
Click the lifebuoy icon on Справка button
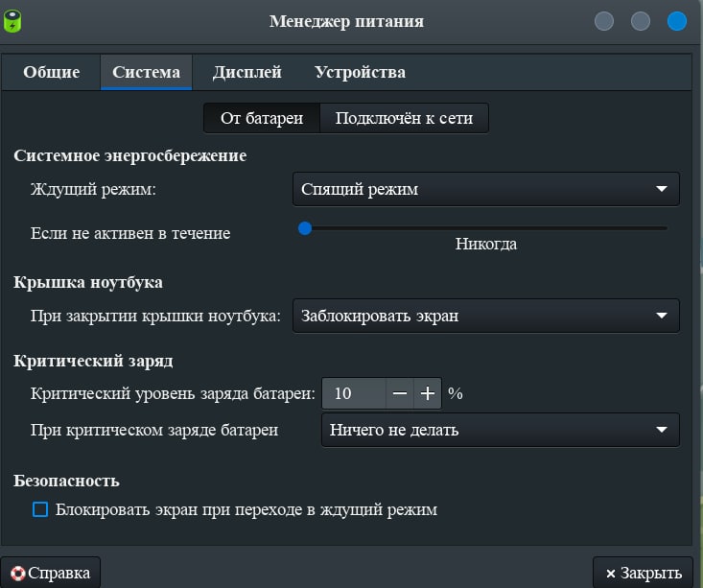point(16,574)
